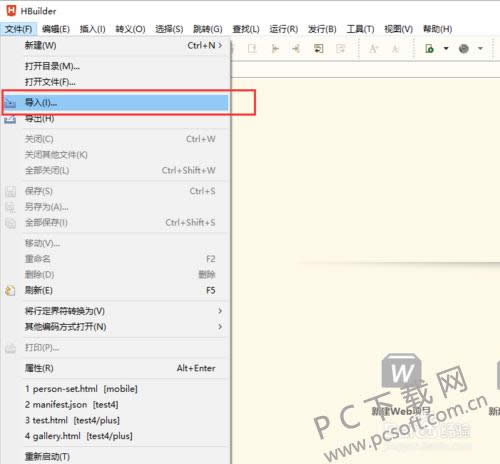Expand the 新建(W) submenu
Screen dimensions: 500x464
point(123,45)
